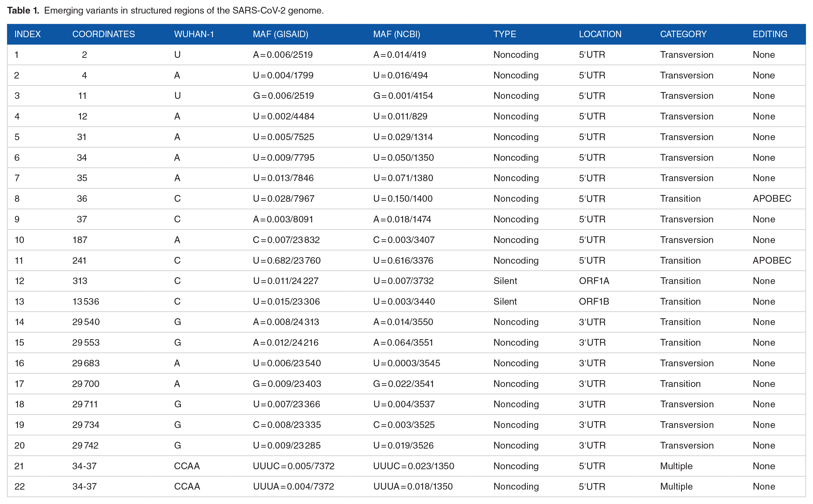
Task: Select the MAF (GISAID) header
Action: pyautogui.click(x=280, y=34)
